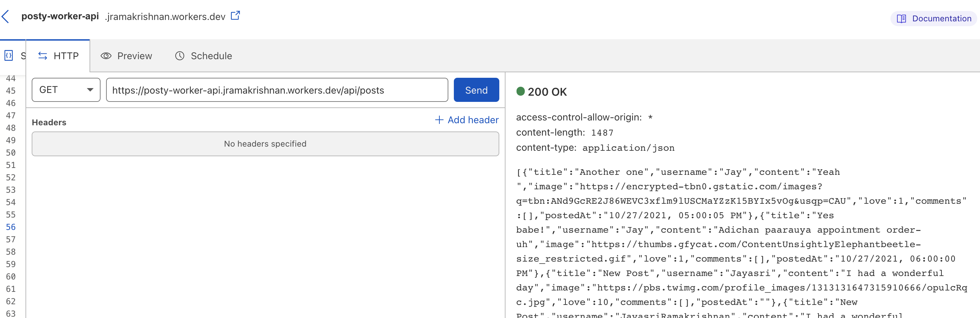The image size is (980, 318).
Task: Click the No headers specified box
Action: (x=265, y=144)
